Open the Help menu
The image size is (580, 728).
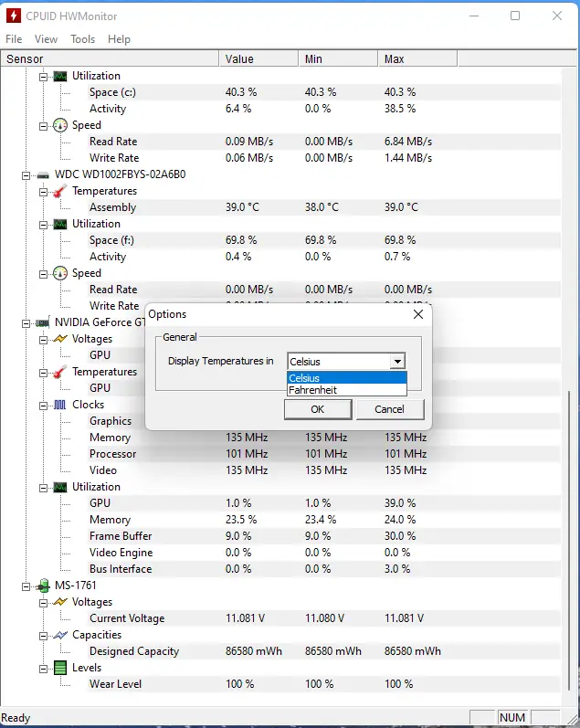[119, 39]
